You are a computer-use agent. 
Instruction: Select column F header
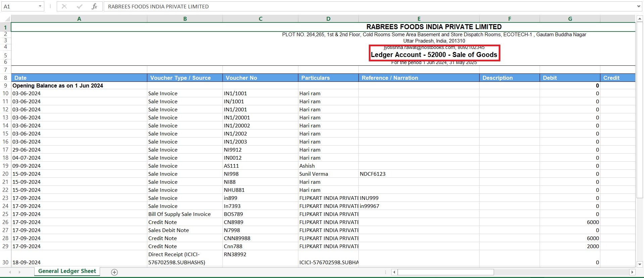pos(509,19)
